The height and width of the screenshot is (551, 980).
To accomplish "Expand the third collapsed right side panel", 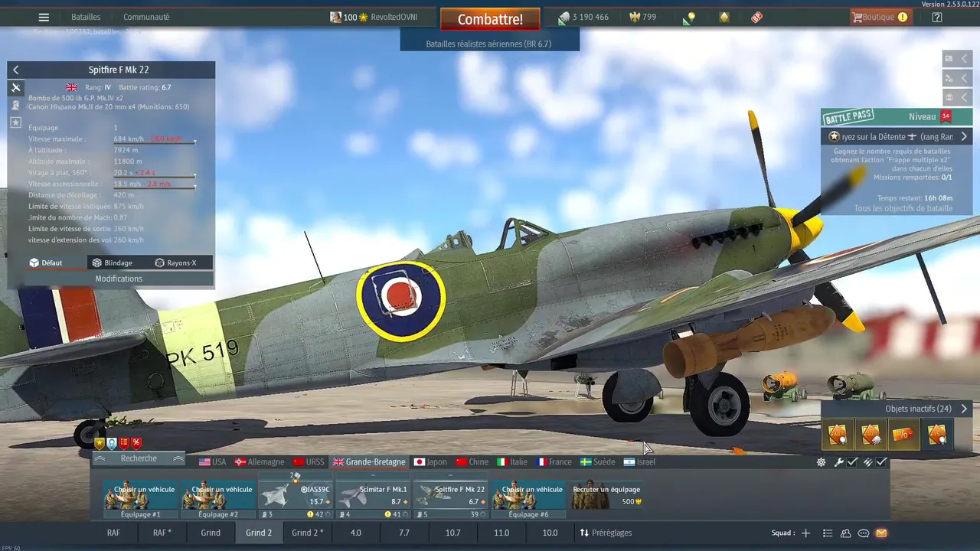I will point(957,97).
